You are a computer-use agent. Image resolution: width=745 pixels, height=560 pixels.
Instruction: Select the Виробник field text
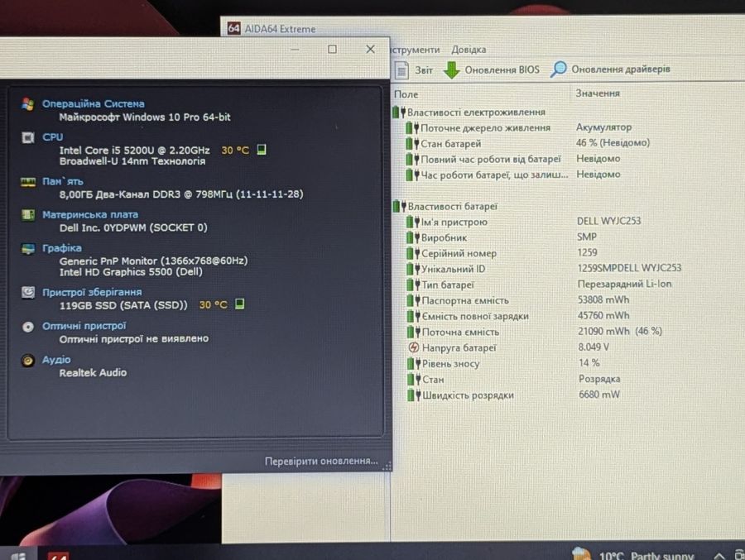pos(444,237)
